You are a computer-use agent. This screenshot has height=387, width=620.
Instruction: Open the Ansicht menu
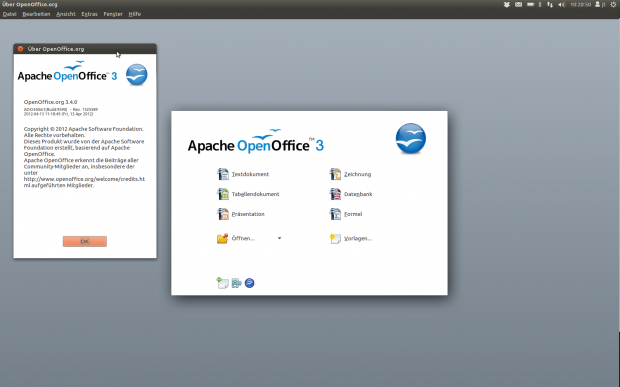(66, 14)
